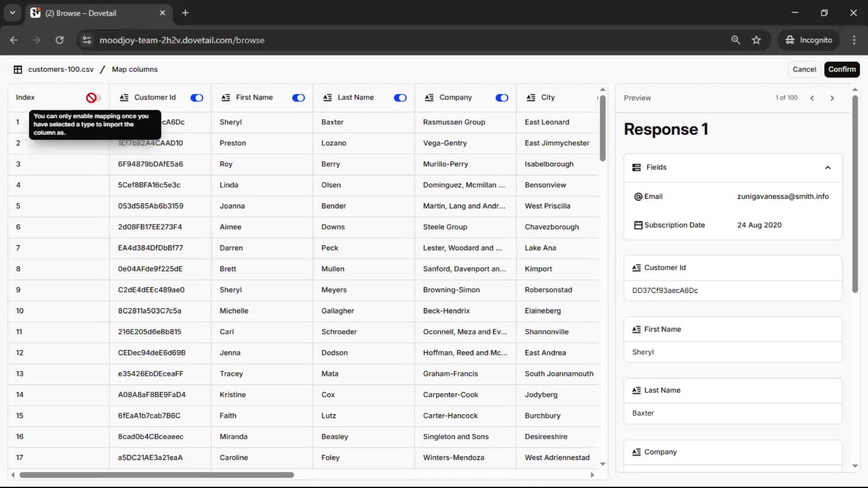This screenshot has width=868, height=488.
Task: Switch off the Last Name mapping toggle
Action: click(x=400, y=98)
